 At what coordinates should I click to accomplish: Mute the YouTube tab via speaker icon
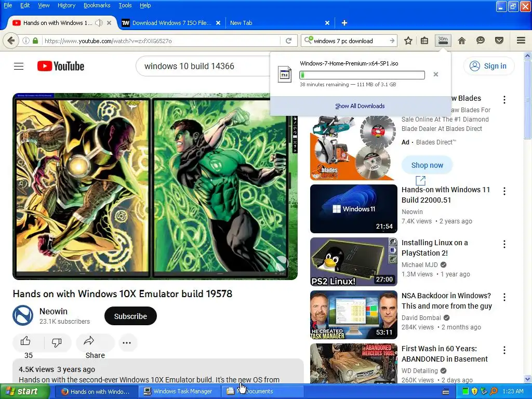pos(99,23)
